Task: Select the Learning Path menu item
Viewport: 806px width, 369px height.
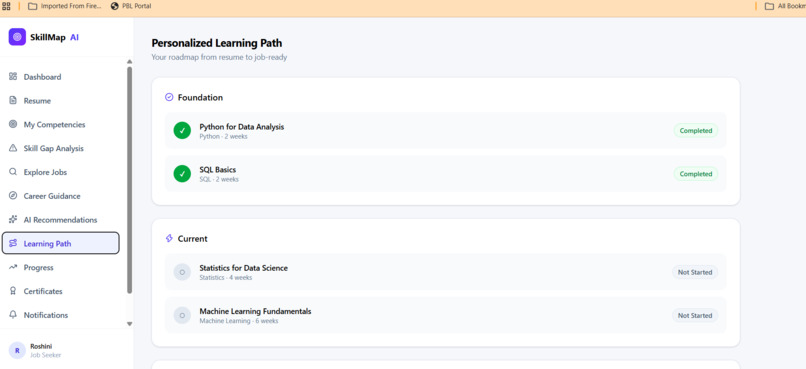Action: (x=61, y=243)
